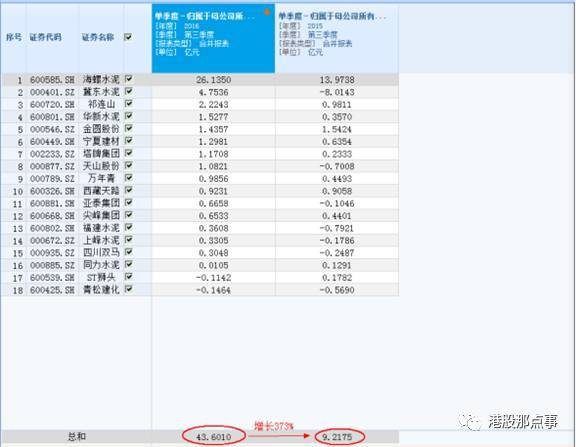This screenshot has height=447, width=576.
Task: Click the 祁连山 security name
Action: coord(101,104)
